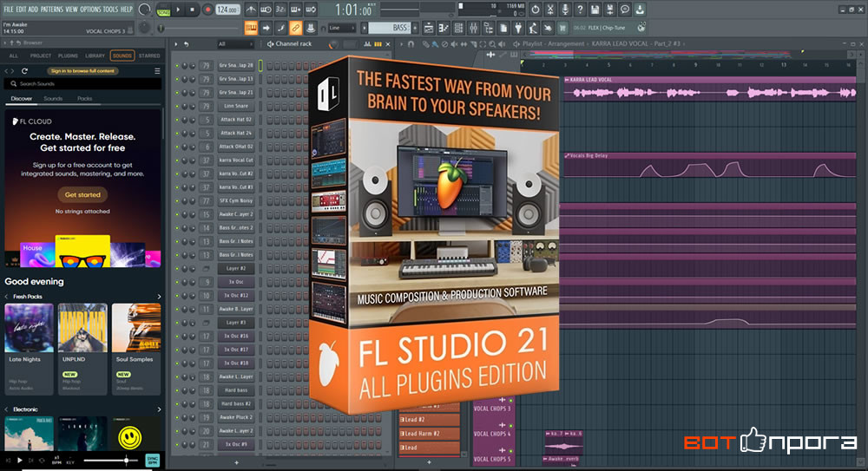Click the browser refresh icon

coord(24,71)
